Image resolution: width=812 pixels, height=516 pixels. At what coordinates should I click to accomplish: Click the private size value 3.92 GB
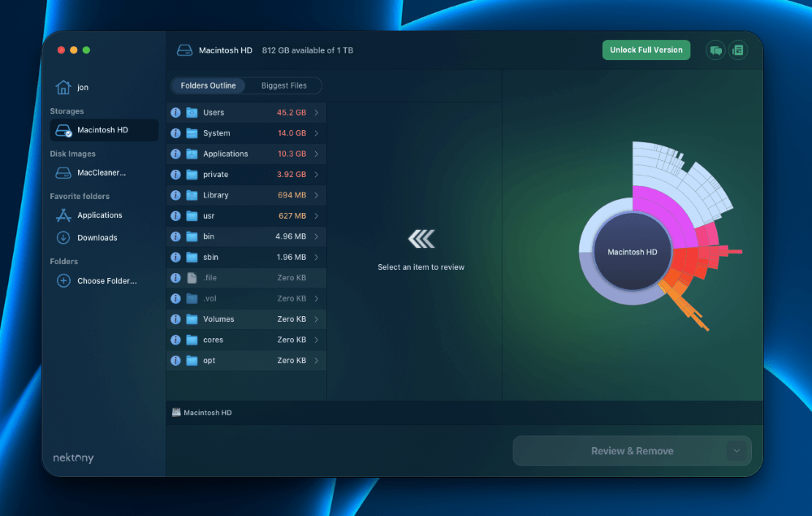coord(291,175)
